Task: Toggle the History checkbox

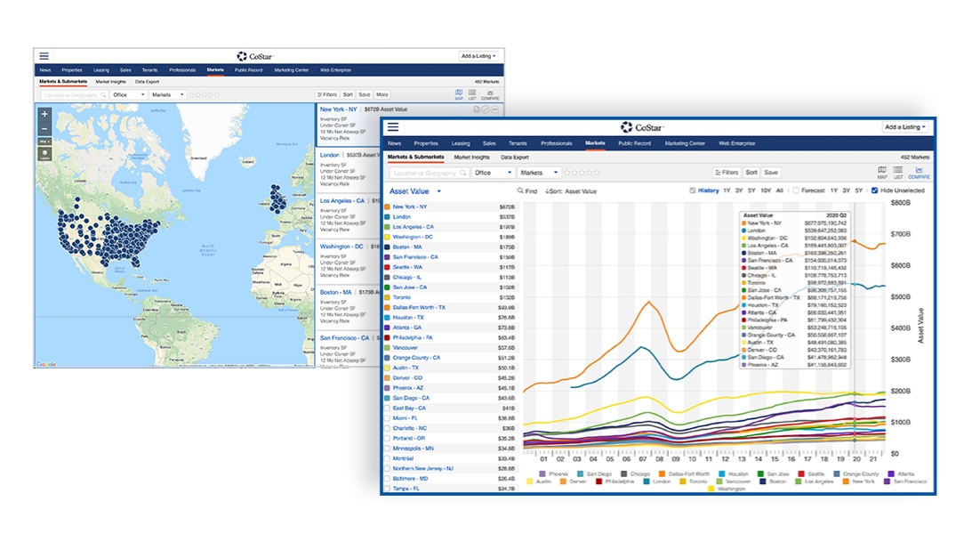Action: [x=693, y=190]
